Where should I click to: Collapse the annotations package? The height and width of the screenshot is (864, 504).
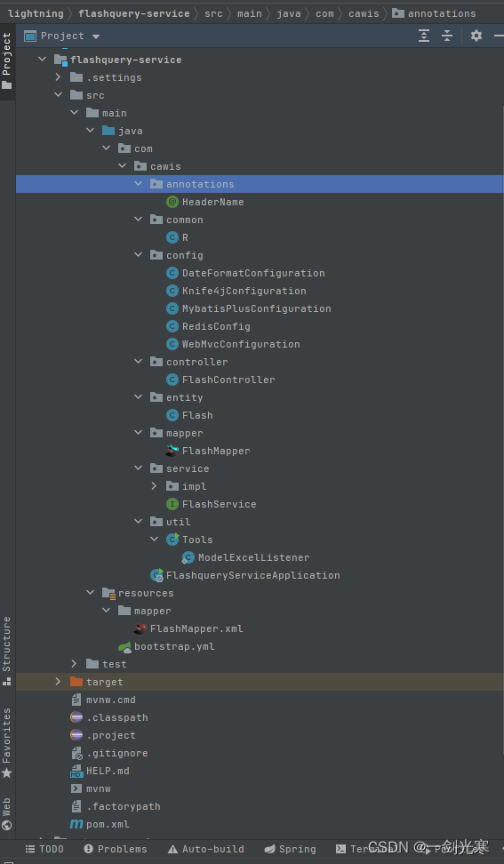pyautogui.click(x=139, y=184)
